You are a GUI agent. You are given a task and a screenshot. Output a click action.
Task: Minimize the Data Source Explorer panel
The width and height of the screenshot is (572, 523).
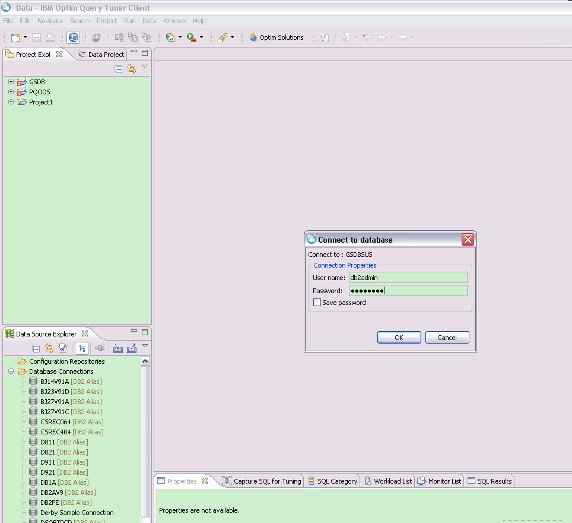point(134,331)
